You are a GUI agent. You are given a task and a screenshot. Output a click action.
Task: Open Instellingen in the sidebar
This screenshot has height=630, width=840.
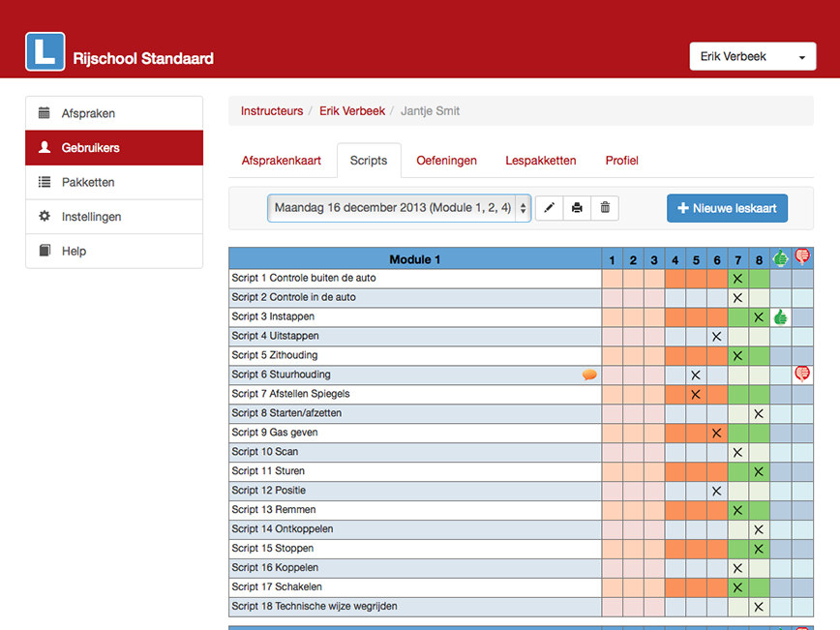[x=91, y=217]
